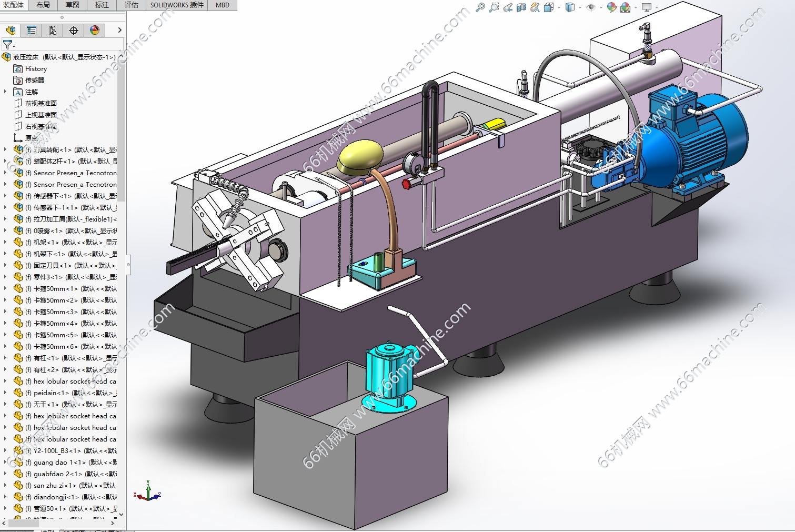Open the 草图 ribbon tab
795x532 pixels.
pos(73,5)
